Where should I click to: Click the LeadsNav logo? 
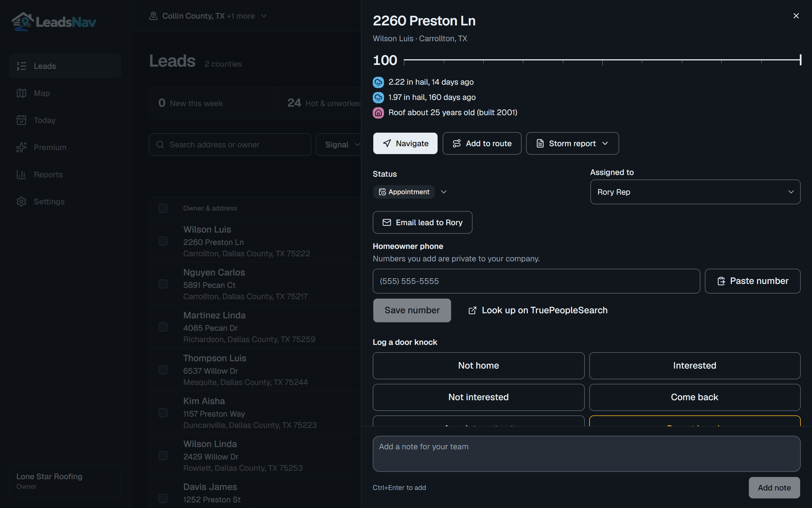pyautogui.click(x=54, y=22)
